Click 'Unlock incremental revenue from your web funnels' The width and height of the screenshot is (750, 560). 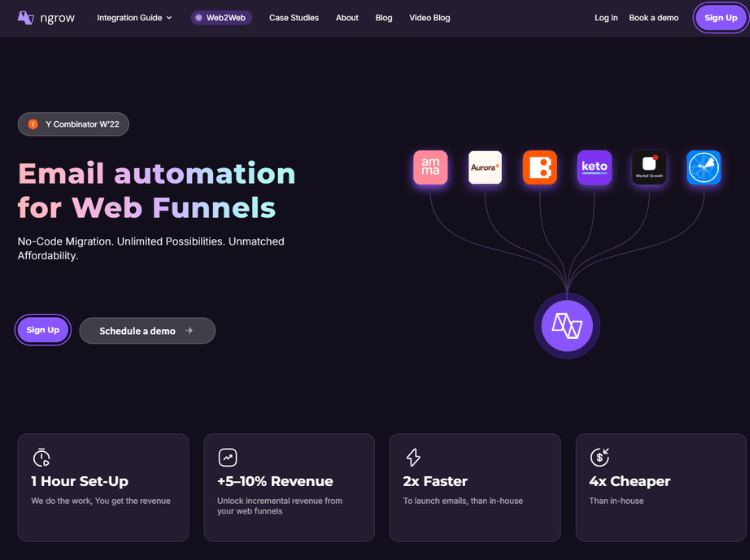pyautogui.click(x=279, y=506)
